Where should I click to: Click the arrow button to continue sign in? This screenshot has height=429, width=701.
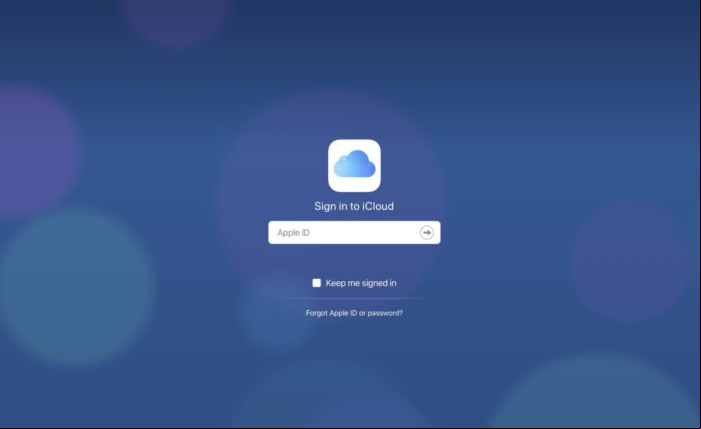coord(427,232)
